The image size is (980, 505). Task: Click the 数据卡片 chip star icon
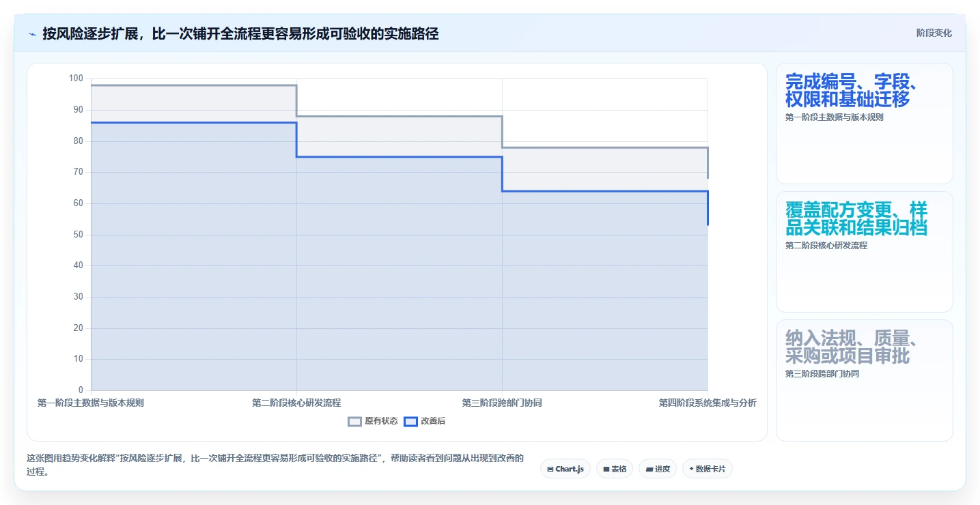coord(692,470)
